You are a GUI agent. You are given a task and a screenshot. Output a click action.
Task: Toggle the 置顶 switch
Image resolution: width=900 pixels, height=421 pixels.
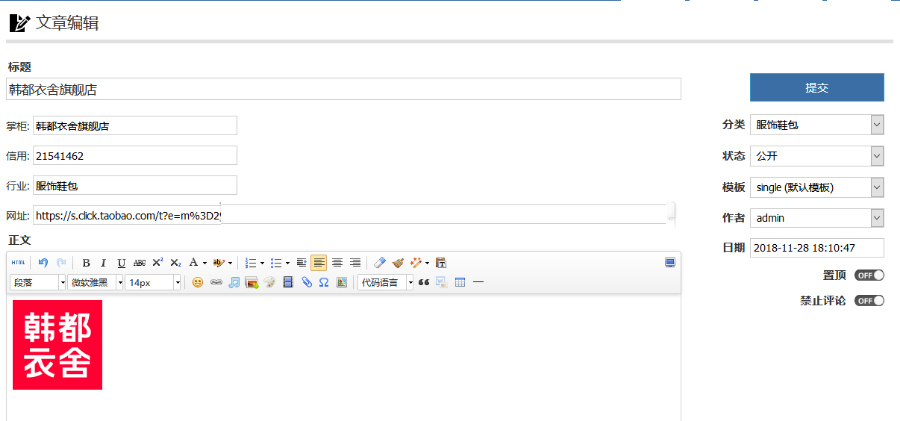(869, 276)
